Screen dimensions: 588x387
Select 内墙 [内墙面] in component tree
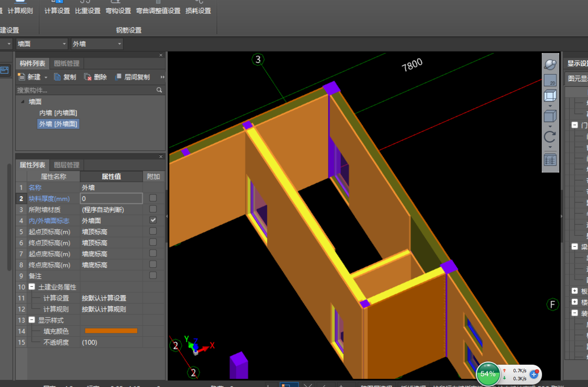[58, 113]
